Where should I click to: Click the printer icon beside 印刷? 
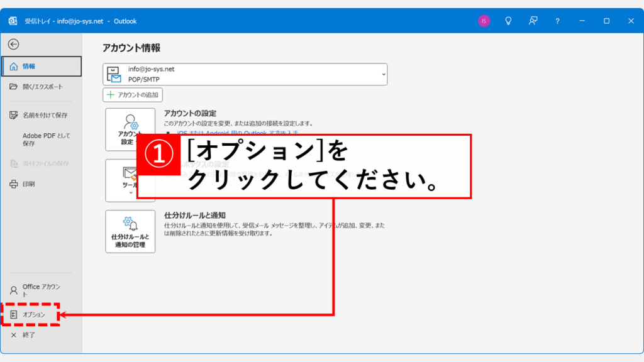(x=14, y=184)
